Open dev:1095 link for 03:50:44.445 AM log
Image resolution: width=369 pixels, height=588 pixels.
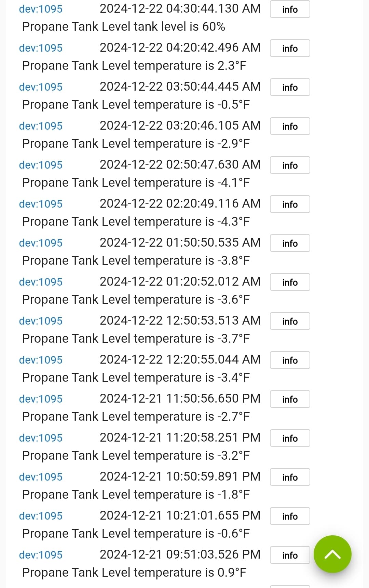click(x=41, y=87)
